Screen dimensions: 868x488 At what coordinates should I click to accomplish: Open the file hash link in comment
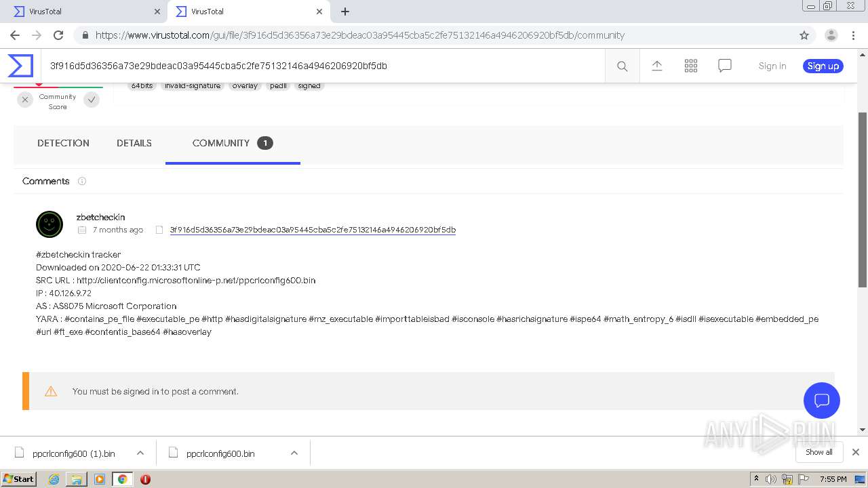tap(313, 230)
